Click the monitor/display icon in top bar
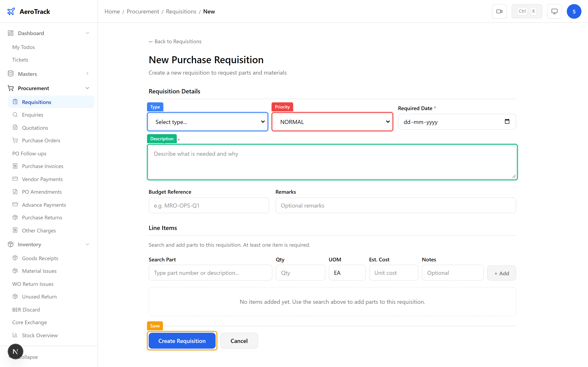Image resolution: width=588 pixels, height=367 pixels. (x=554, y=11)
